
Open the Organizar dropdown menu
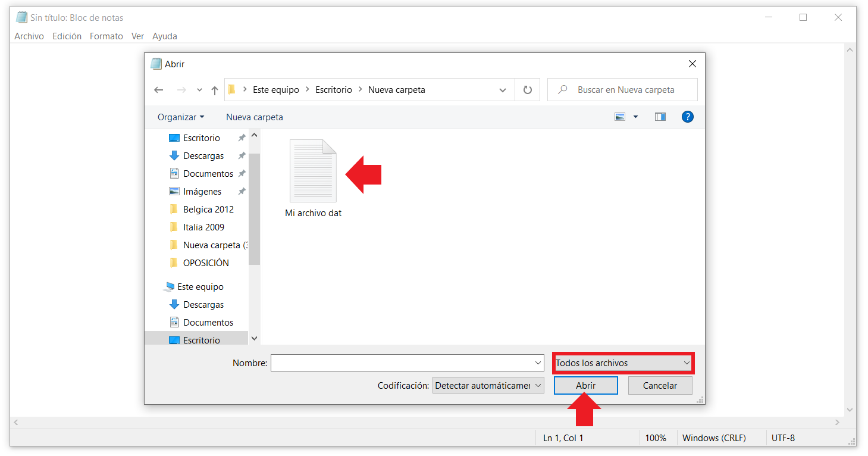(x=180, y=117)
